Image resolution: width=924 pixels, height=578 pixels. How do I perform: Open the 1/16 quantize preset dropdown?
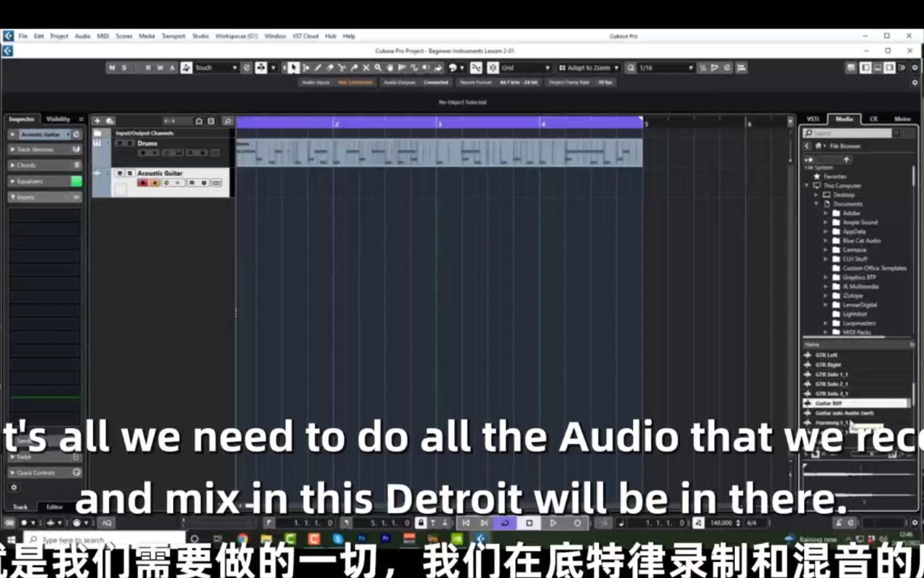(x=692, y=68)
